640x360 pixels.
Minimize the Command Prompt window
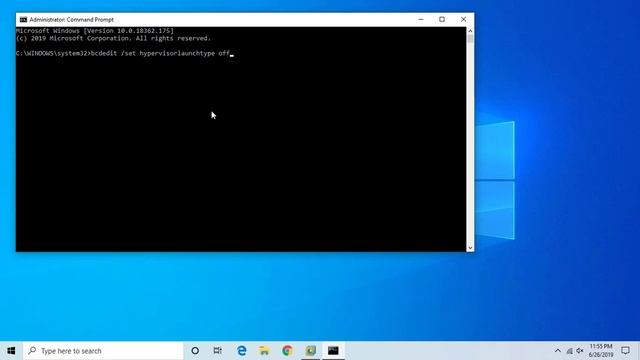421,20
